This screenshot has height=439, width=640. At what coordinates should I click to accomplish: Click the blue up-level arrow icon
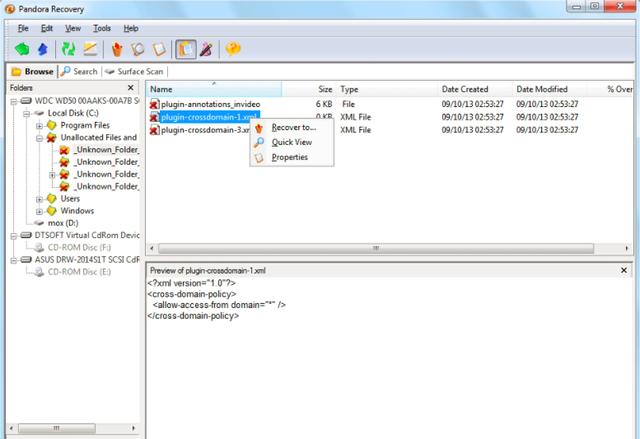[41, 49]
